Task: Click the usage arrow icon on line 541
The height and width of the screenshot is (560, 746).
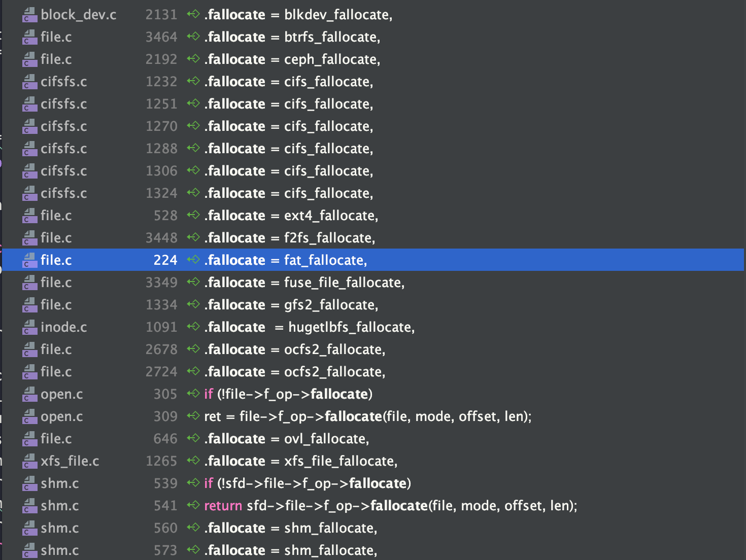Action: 193,505
